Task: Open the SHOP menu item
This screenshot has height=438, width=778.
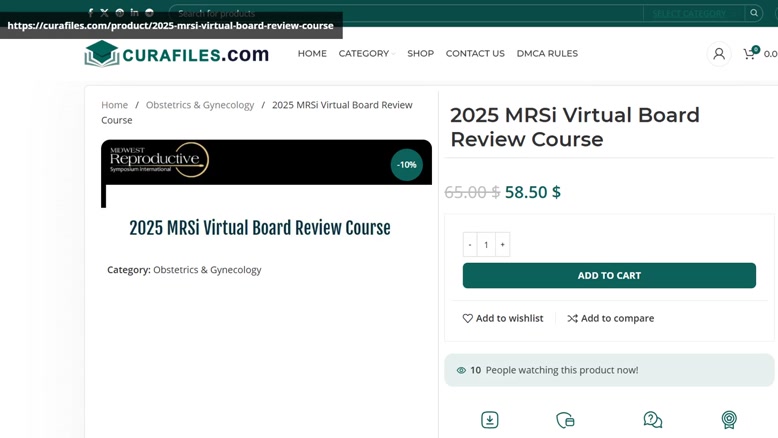Action: pos(420,54)
